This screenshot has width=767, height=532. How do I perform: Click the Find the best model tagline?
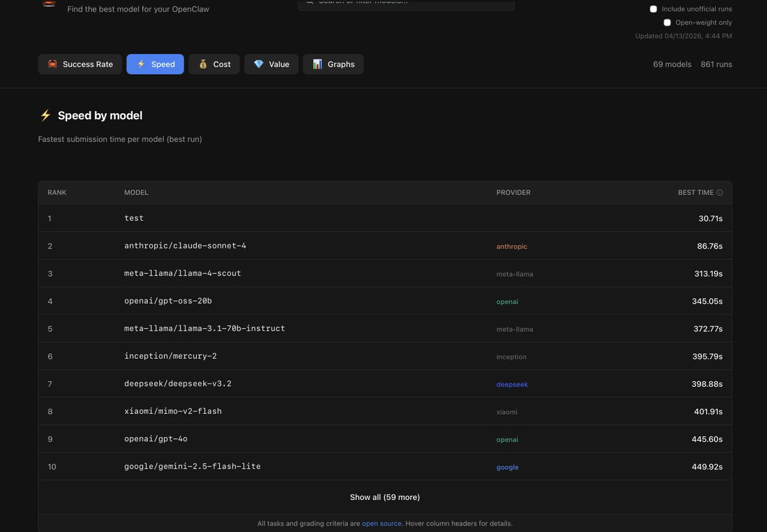138,9
